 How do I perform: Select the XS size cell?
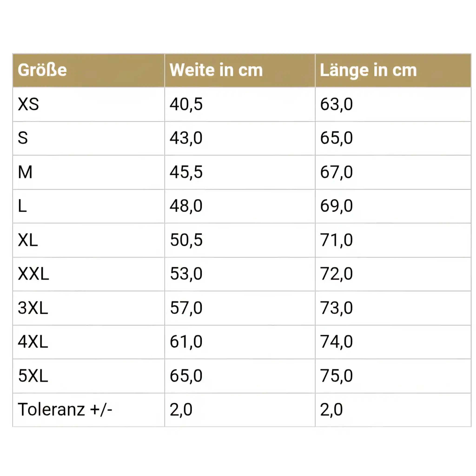pyautogui.click(x=28, y=104)
